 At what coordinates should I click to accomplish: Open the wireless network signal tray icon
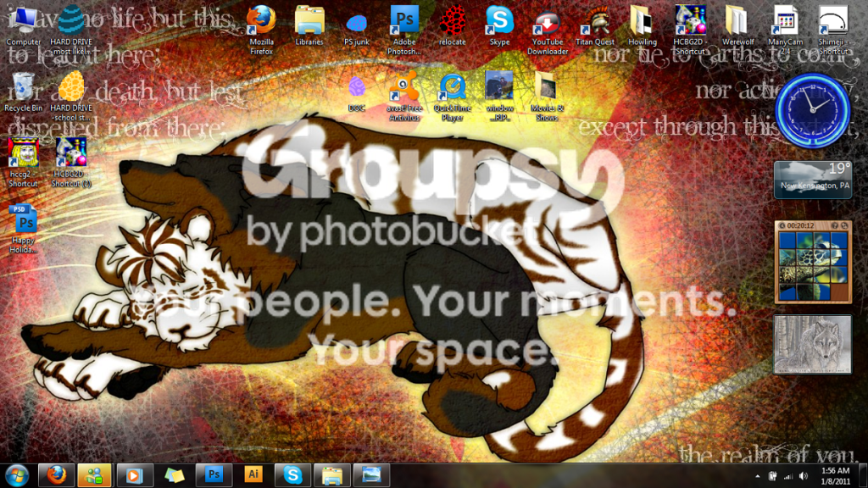pyautogui.click(x=787, y=476)
